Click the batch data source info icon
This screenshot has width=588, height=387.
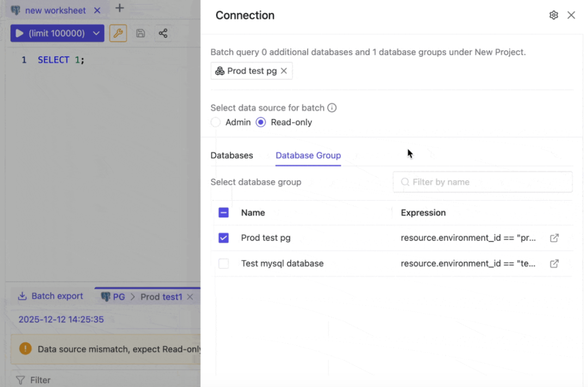(x=332, y=108)
